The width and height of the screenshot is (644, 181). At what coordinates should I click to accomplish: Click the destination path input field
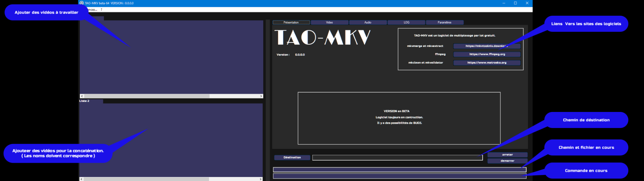pos(397,158)
